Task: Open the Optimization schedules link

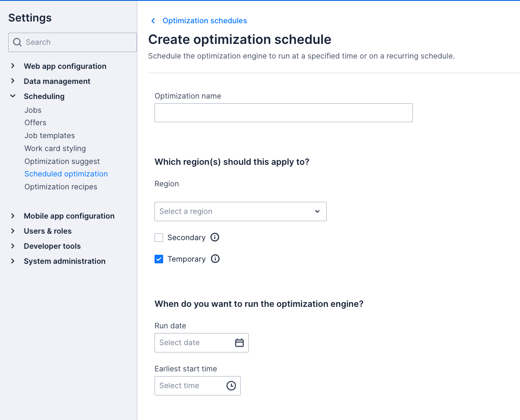Action: [204, 21]
